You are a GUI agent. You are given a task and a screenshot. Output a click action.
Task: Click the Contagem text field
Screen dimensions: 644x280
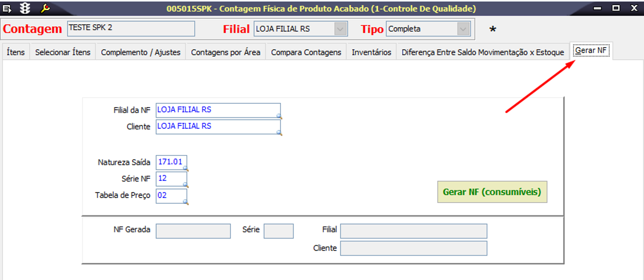point(131,28)
